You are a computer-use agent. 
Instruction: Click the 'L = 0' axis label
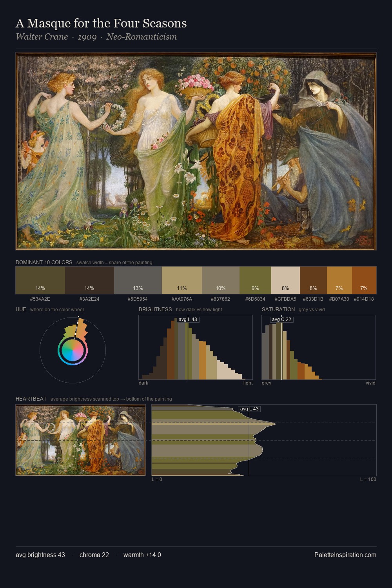(157, 479)
